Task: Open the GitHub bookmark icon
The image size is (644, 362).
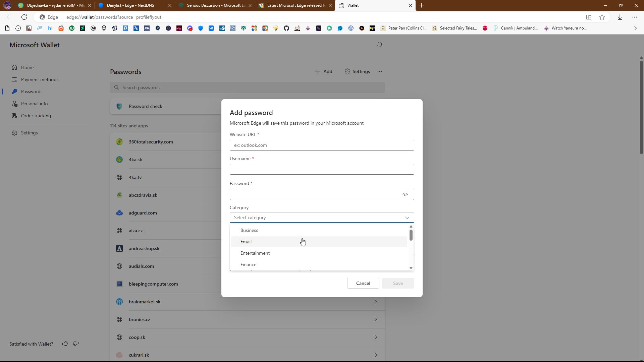Action: point(286,28)
